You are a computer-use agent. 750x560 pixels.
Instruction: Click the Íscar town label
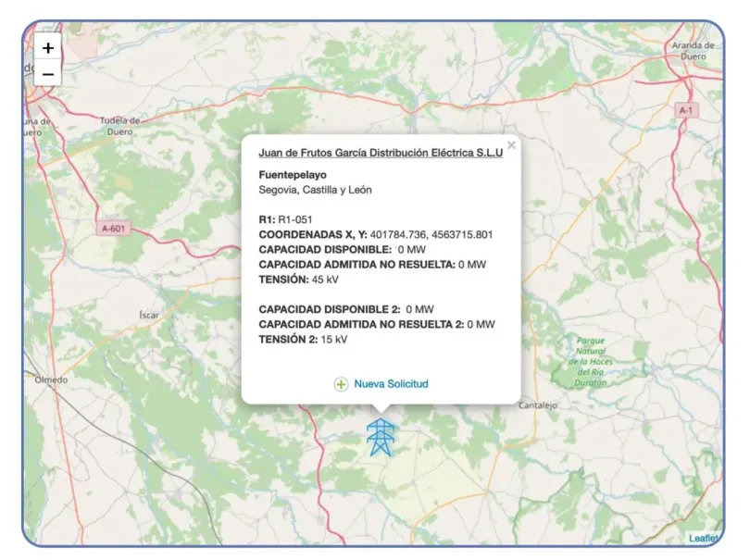[148, 315]
